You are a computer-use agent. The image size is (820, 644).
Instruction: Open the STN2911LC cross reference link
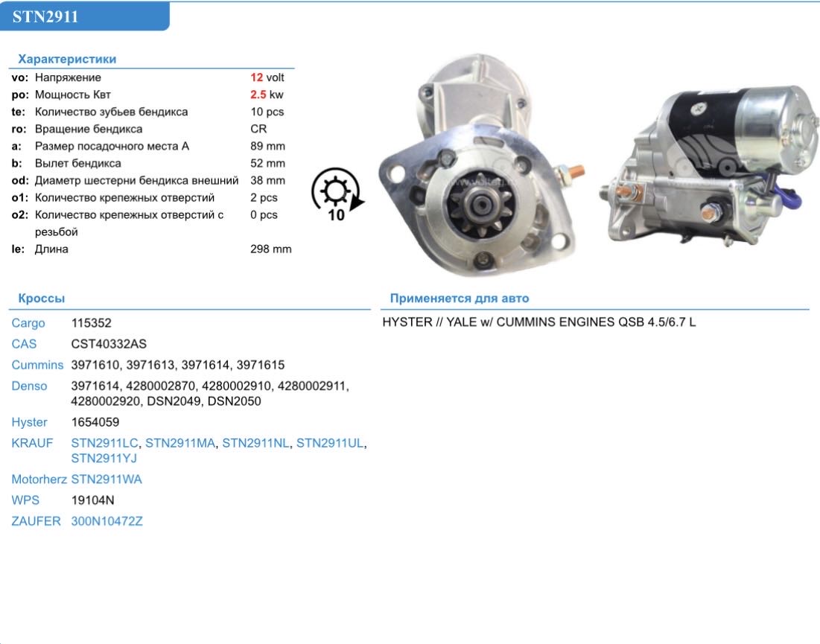click(x=105, y=443)
